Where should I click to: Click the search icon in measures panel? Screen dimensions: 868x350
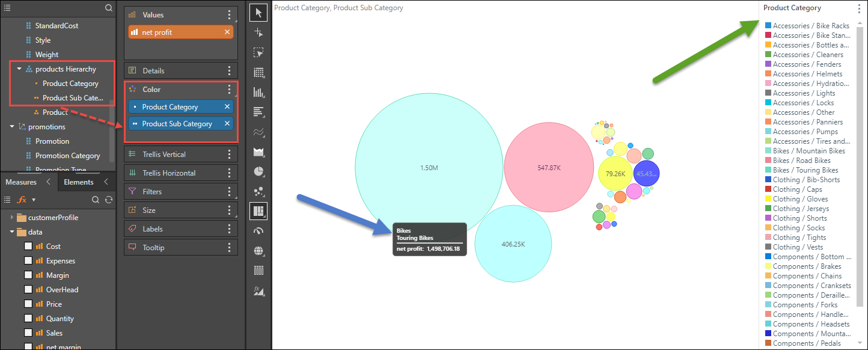[96, 200]
